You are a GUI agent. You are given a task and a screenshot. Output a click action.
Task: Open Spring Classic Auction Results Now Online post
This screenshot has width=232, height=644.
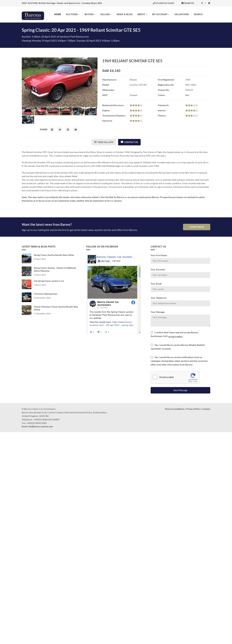point(54,255)
